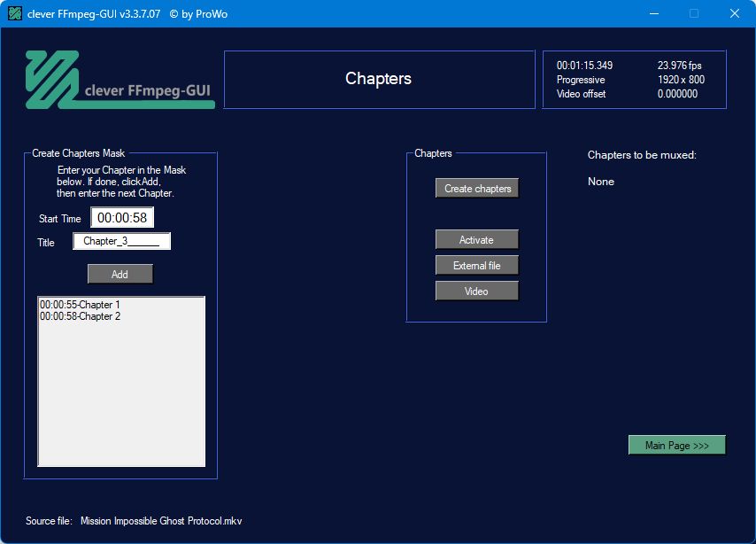
Task: Click the Create chapters button
Action: [477, 188]
